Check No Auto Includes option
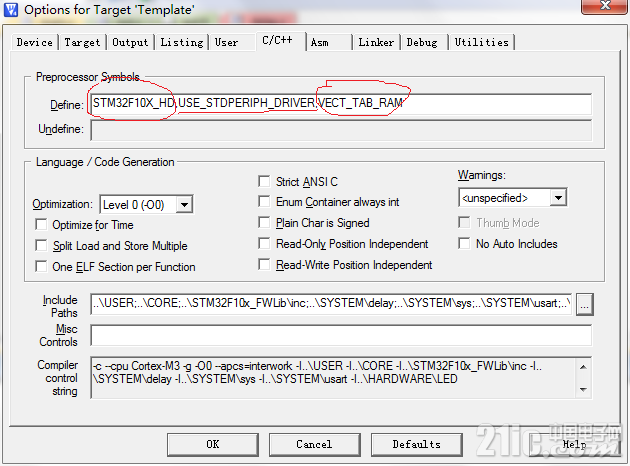The image size is (630, 466). pyautogui.click(x=464, y=243)
